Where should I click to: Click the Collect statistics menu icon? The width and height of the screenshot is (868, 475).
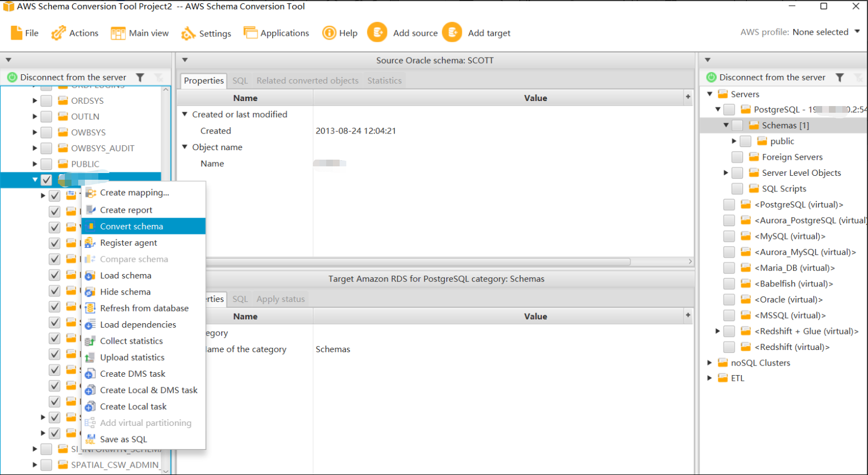[90, 341]
